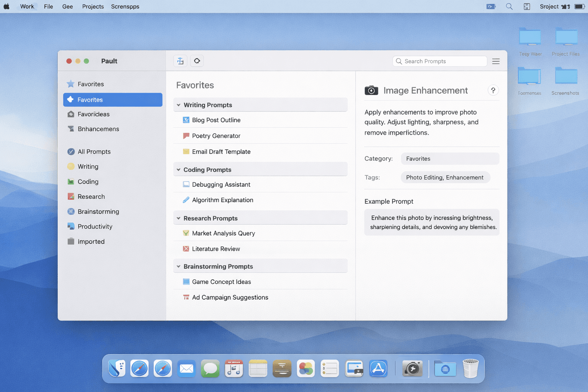Click the Photo Editing, Enhancement tags field

(446, 177)
